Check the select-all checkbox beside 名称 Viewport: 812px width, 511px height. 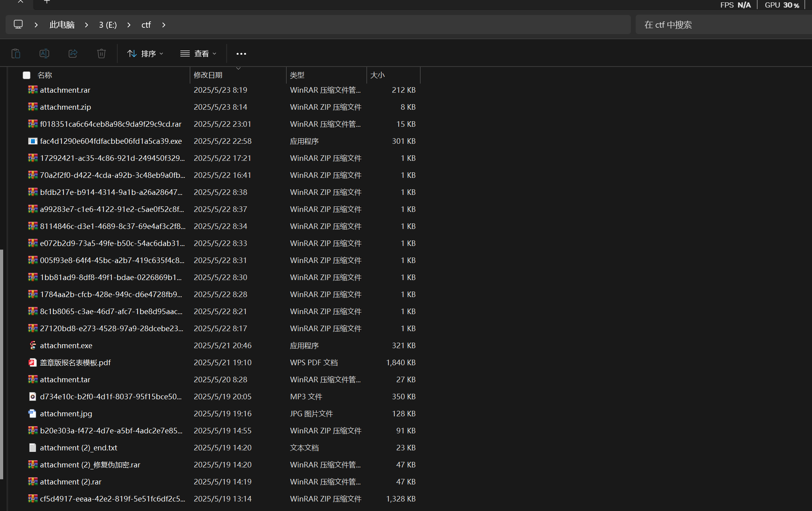click(26, 75)
